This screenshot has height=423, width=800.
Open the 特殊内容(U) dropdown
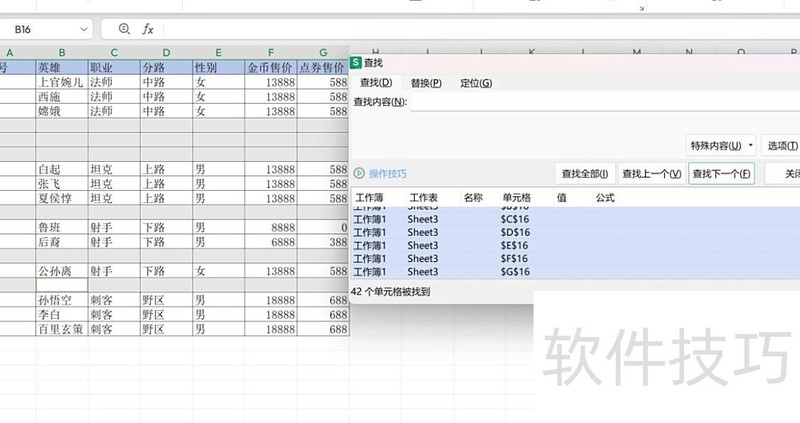(720, 146)
